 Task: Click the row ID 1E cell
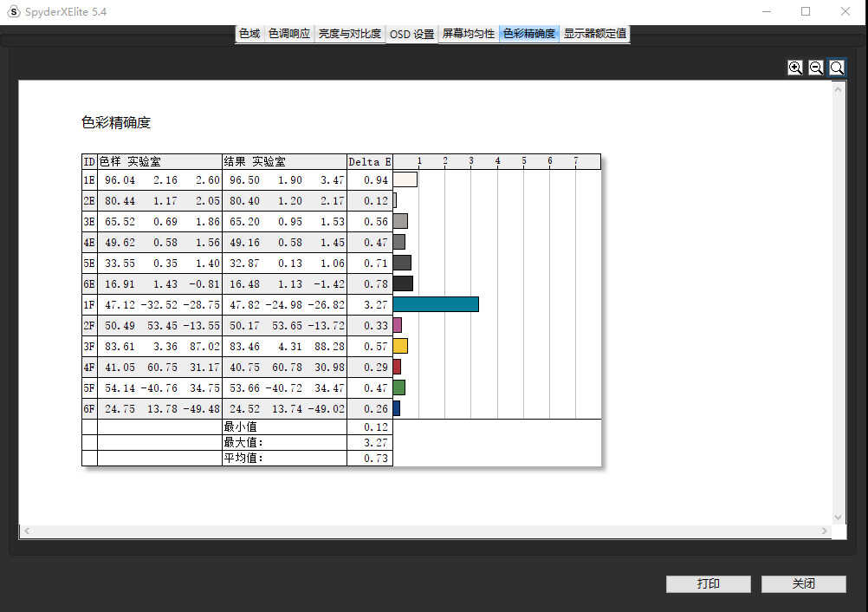(x=89, y=180)
